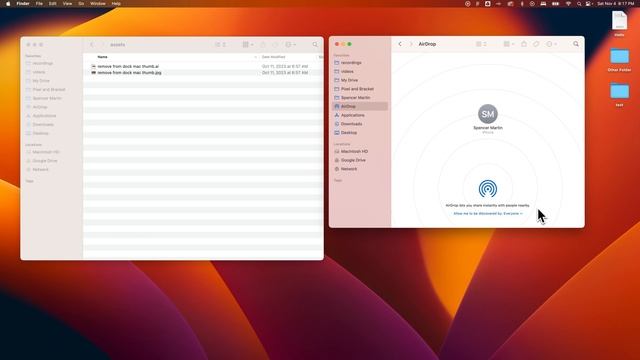The height and width of the screenshot is (360, 640).
Task: Open Downloads in the AirDrop window sidebar
Action: (360, 124)
